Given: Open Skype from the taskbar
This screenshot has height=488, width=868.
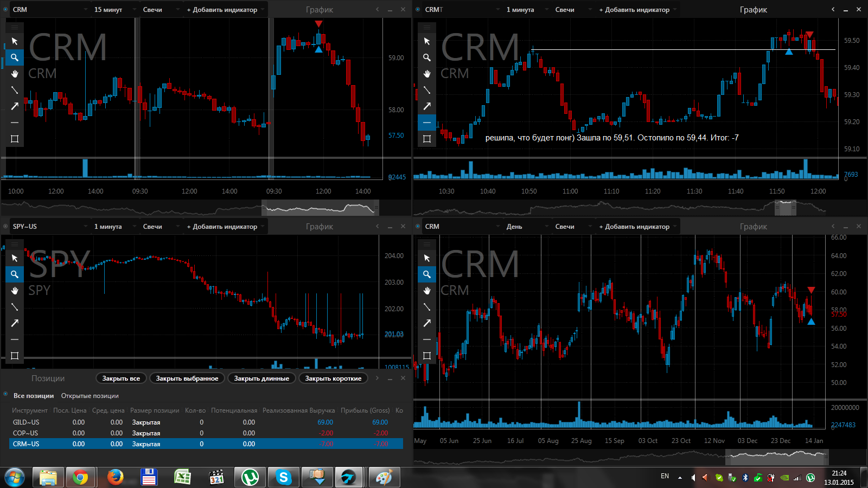Looking at the screenshot, I should pos(284,477).
